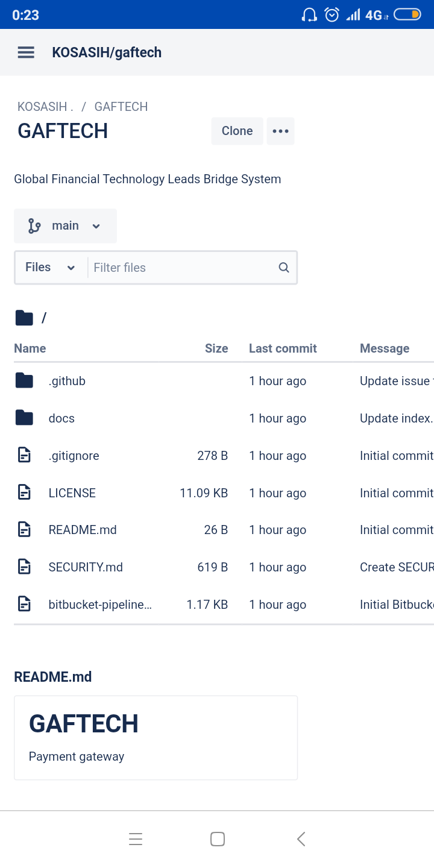Open the bitbucket-pipeline... file link
Screen dimensions: 434x868
(x=100, y=605)
